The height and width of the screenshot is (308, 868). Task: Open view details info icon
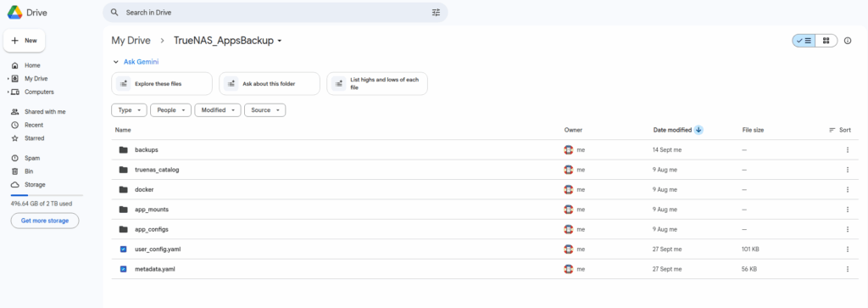848,41
